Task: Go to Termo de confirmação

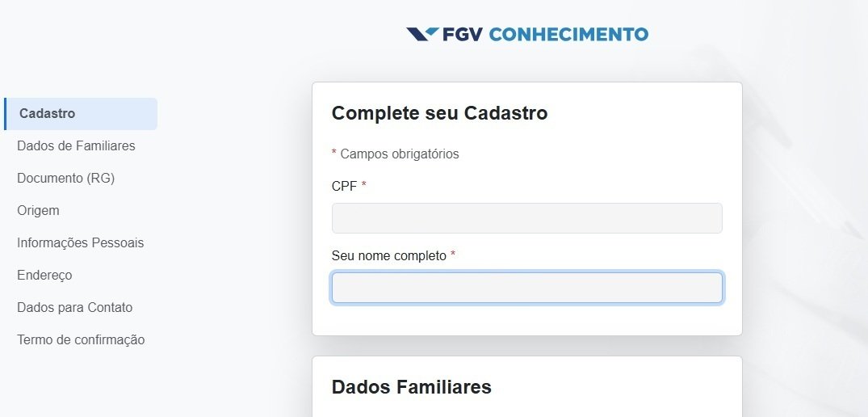Action: (81, 339)
